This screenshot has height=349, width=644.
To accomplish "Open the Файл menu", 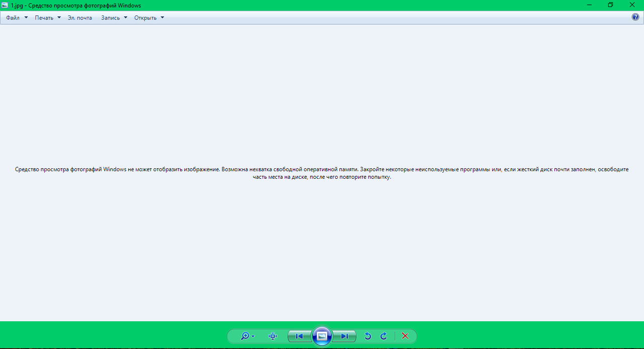I will tap(17, 18).
